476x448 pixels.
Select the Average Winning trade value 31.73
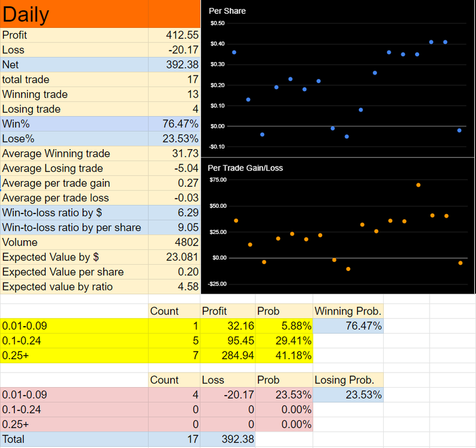[x=174, y=154]
